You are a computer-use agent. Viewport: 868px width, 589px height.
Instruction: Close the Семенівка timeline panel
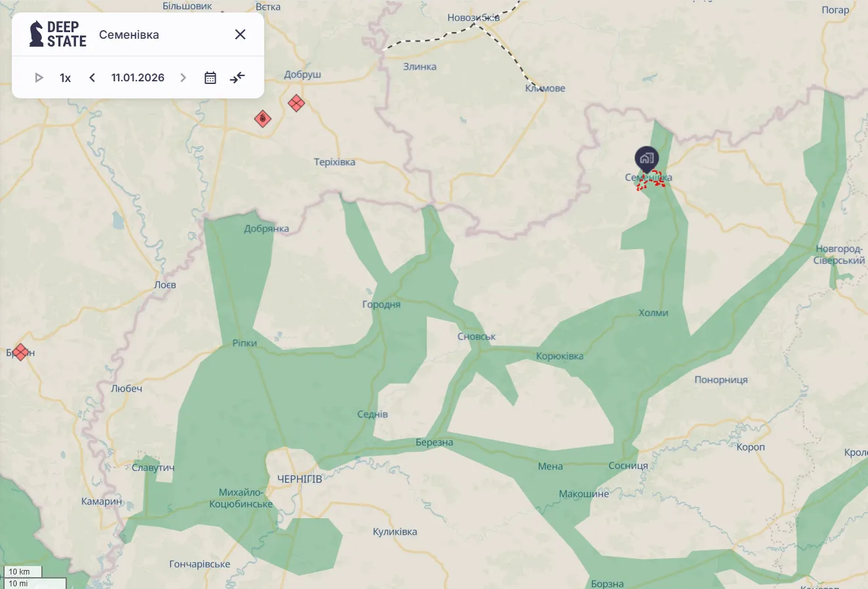pyautogui.click(x=240, y=35)
